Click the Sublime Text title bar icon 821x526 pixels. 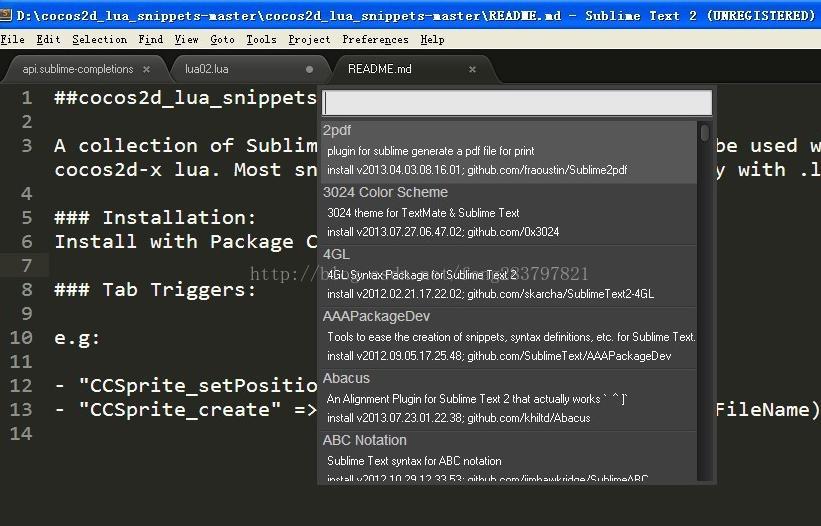tap(6, 15)
